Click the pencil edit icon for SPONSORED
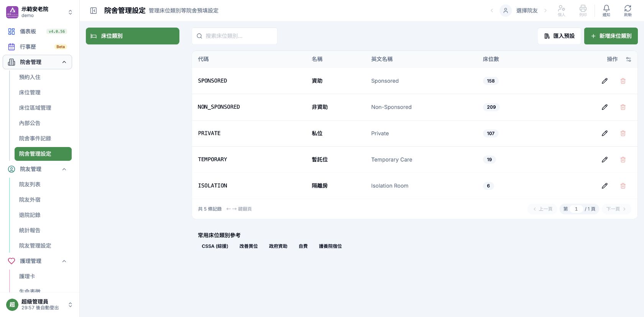Screen dimensions: 644x317 [x=605, y=81]
